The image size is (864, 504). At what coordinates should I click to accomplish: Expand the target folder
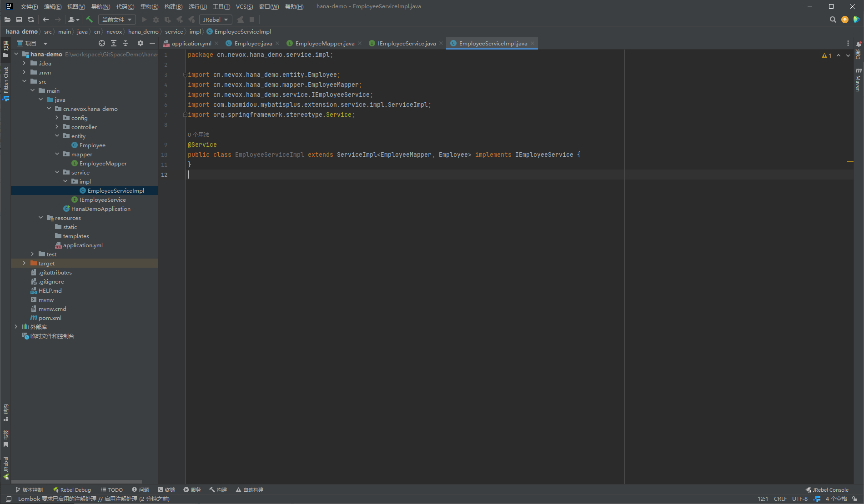point(24,263)
